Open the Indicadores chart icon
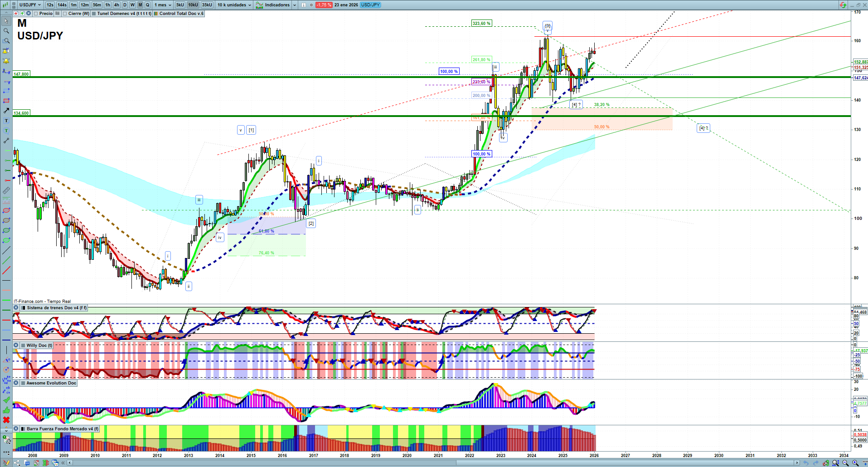This screenshot has width=868, height=467. coord(259,5)
